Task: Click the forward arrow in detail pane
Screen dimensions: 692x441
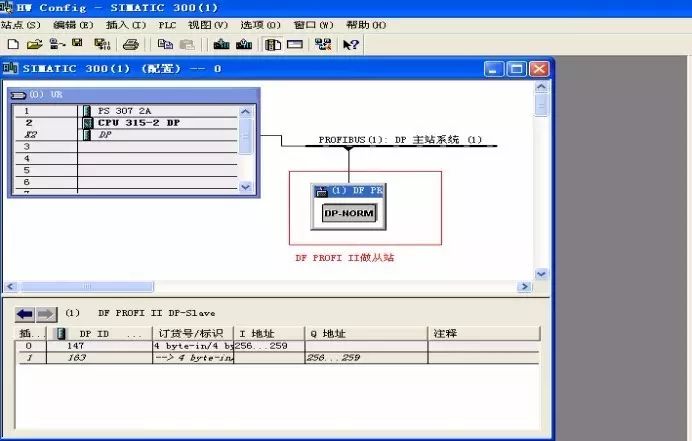Action: pos(46,314)
